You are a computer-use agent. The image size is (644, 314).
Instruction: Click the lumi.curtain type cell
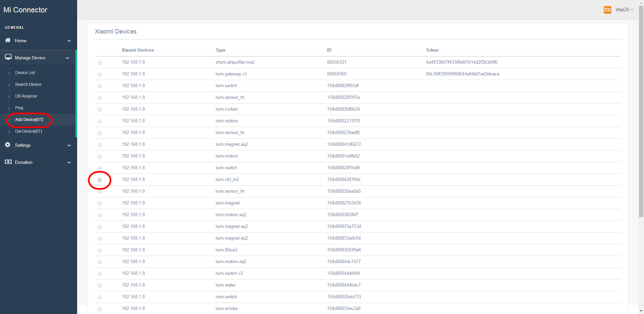point(227,109)
